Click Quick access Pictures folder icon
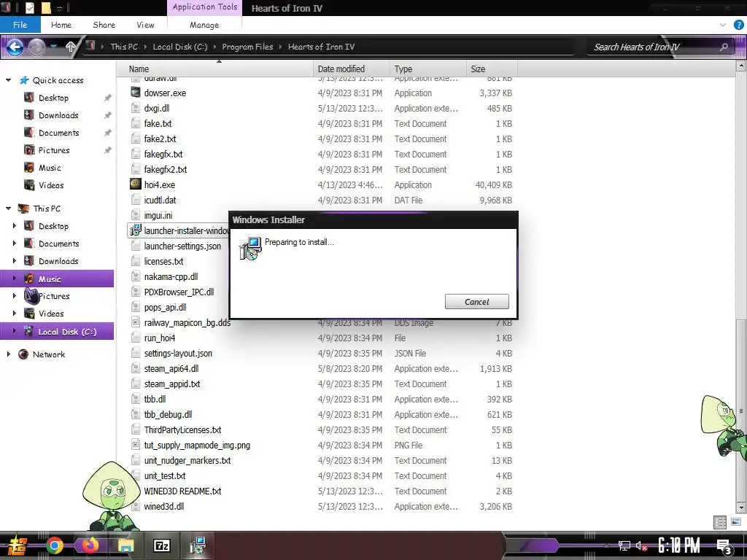Screen dimensions: 747x560 tap(29, 150)
